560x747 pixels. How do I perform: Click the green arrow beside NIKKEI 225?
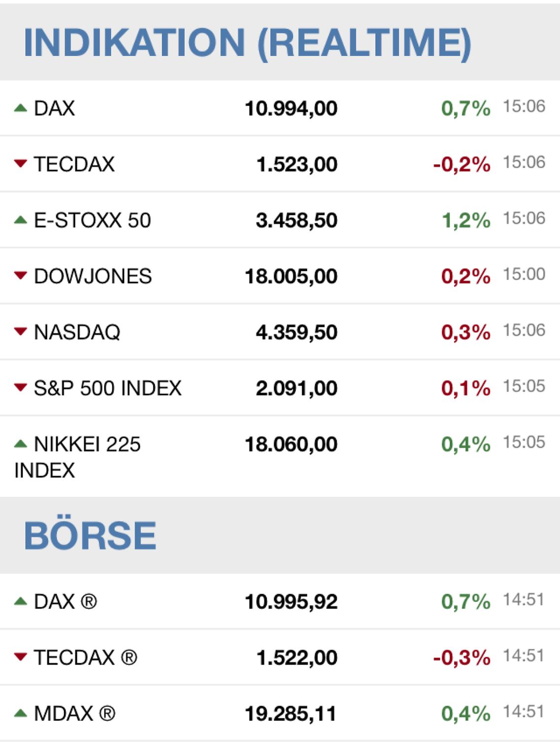coord(20,444)
